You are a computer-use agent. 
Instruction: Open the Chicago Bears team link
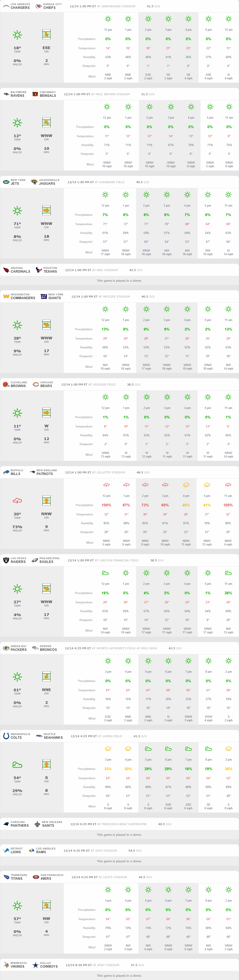[46, 386]
